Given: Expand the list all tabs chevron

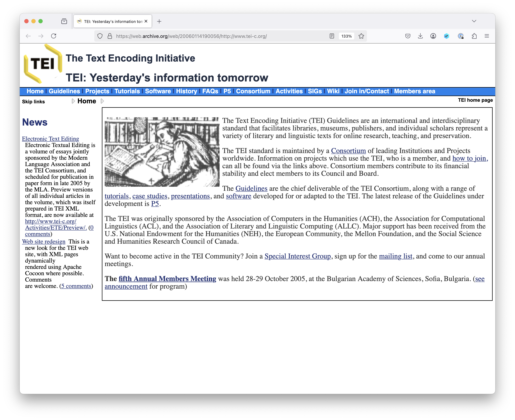Looking at the screenshot, I should [x=474, y=21].
